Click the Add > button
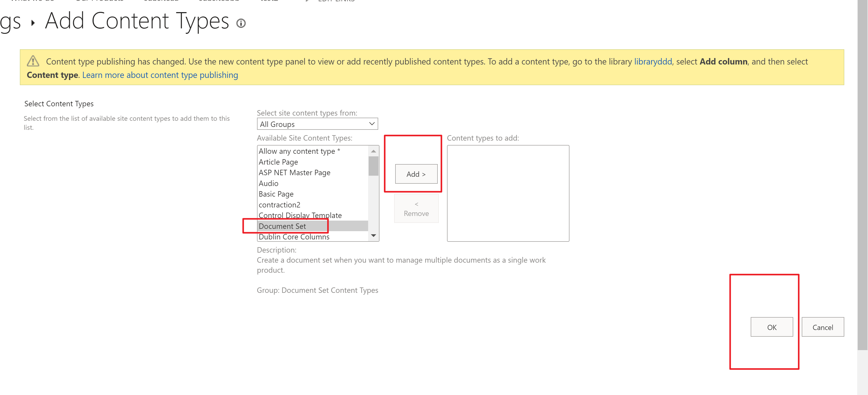 pos(416,174)
